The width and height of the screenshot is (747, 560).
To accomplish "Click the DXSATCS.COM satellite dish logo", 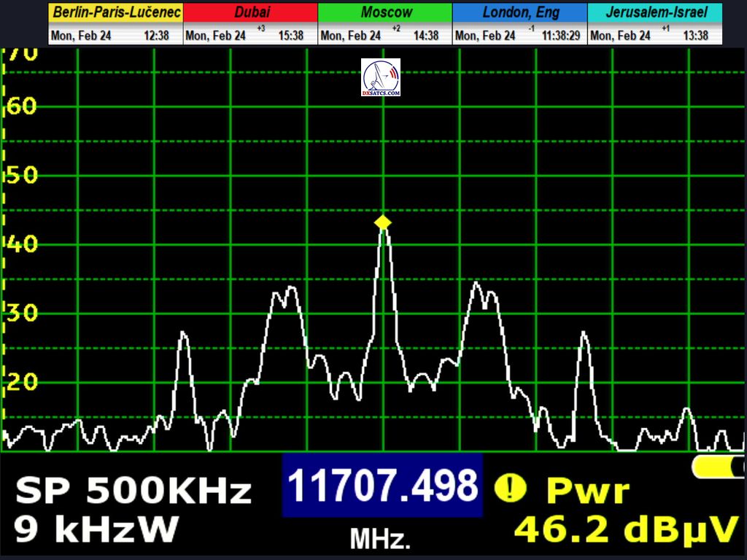I will pos(381,78).
